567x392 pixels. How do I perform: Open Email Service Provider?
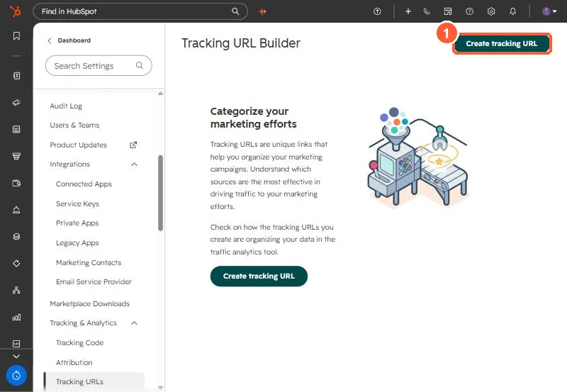94,281
